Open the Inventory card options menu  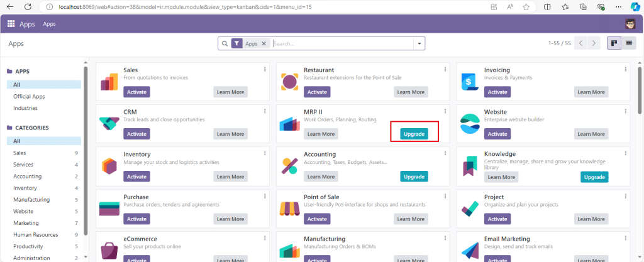point(265,153)
